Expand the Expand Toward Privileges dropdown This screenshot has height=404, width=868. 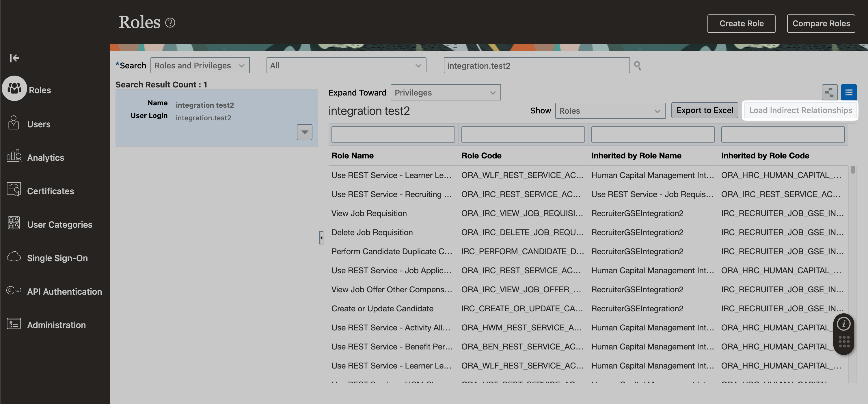[x=446, y=93]
